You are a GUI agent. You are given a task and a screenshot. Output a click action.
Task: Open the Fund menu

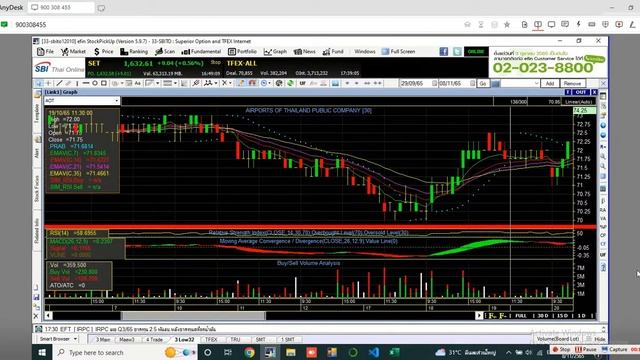(x=333, y=51)
